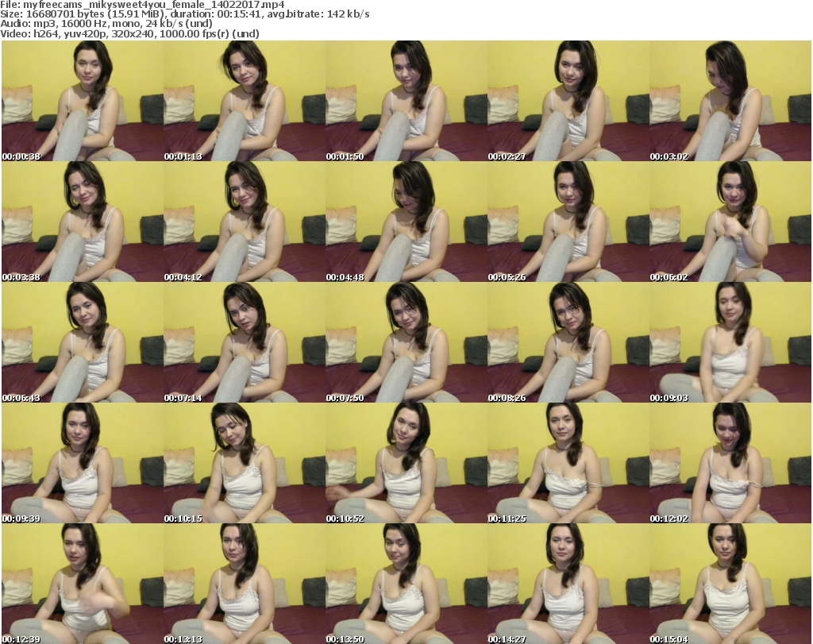
Task: Choose the thumbnail marked 00:01:50
Action: point(406,101)
